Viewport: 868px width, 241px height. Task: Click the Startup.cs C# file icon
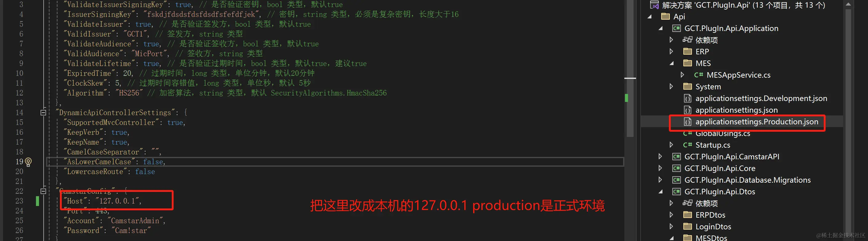[x=687, y=145]
